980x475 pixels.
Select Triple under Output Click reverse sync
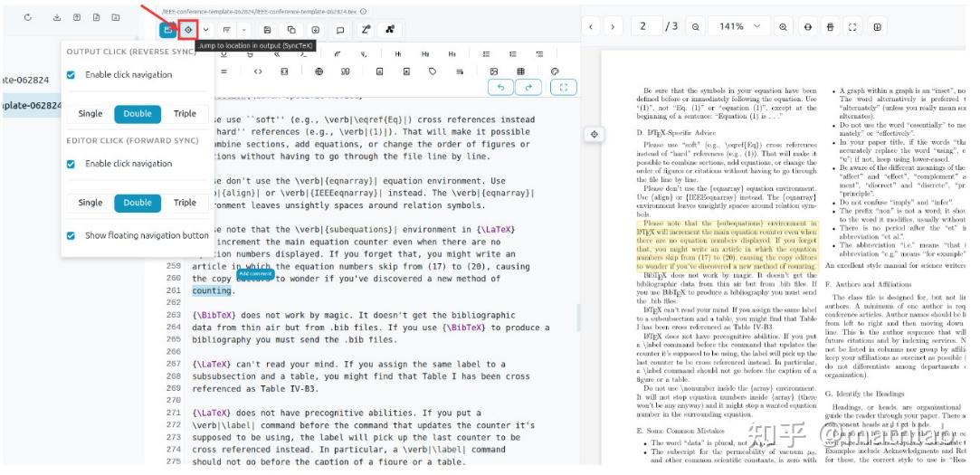coord(185,114)
